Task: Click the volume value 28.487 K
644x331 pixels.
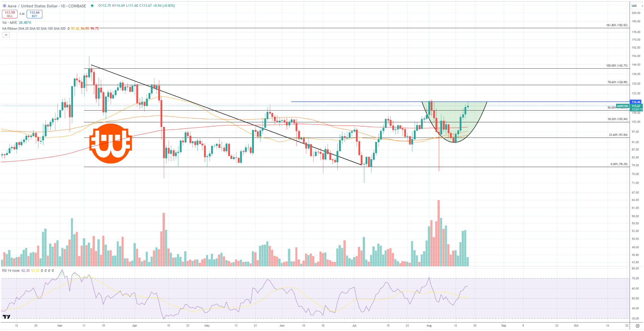Action: click(25, 23)
